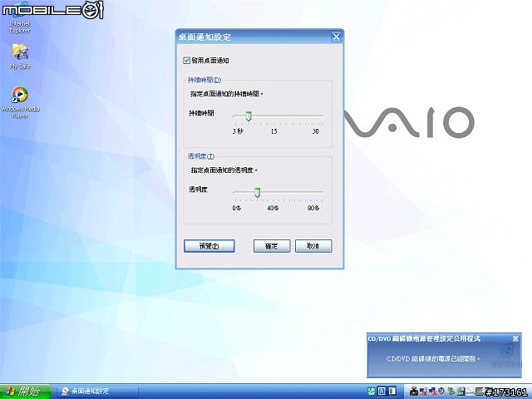532x399 pixels.
Task: Click the camera tray icon
Action: coord(414,392)
